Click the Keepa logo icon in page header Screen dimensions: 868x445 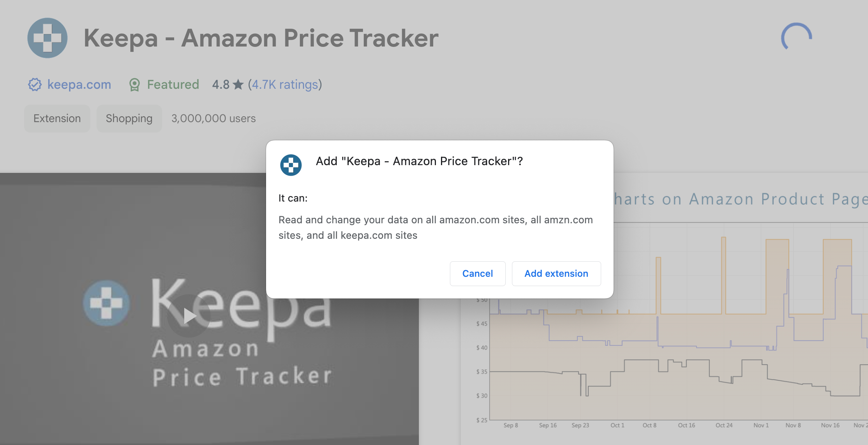coord(47,38)
